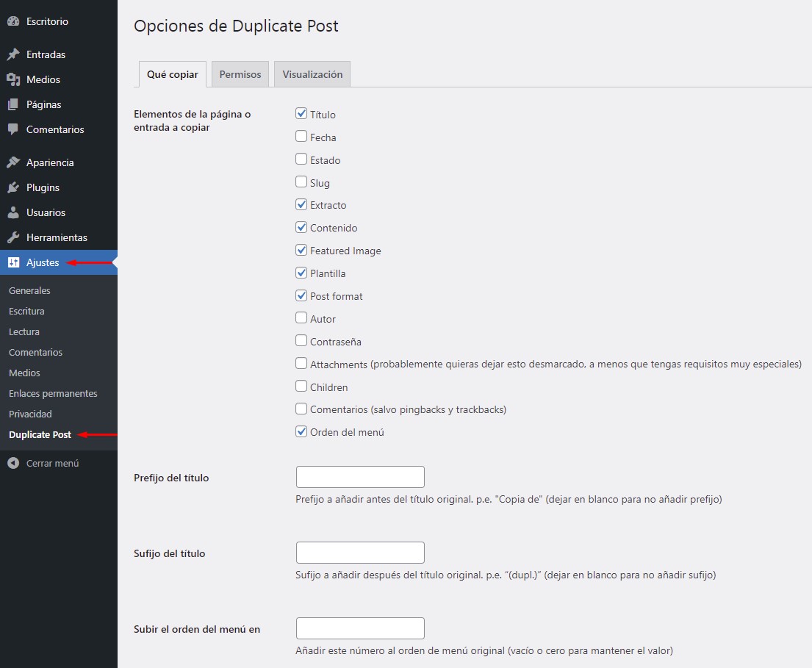Enable the Fecha checkbox
This screenshot has width=812, height=668.
(x=301, y=136)
